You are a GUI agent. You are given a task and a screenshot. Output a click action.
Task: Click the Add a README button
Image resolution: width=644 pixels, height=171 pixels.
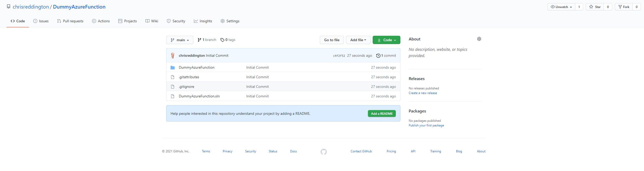(382, 113)
